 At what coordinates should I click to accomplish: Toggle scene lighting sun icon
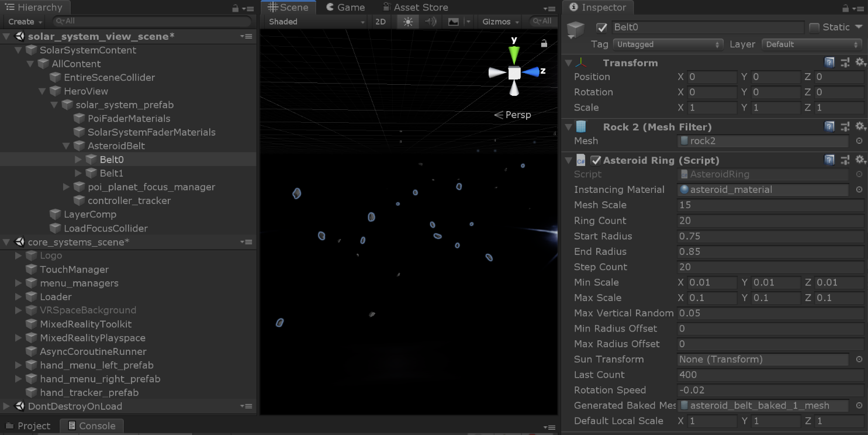click(x=408, y=22)
